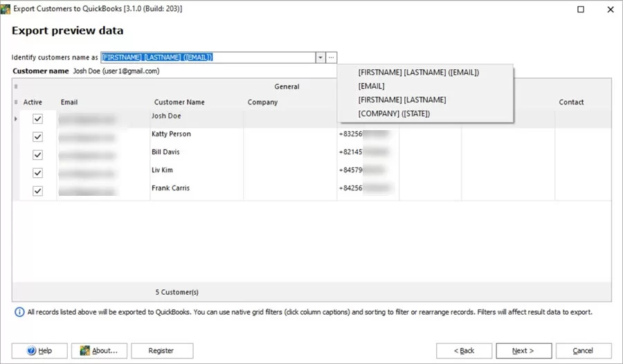Select the [COMPANY] ([STATE]) format option

point(394,113)
